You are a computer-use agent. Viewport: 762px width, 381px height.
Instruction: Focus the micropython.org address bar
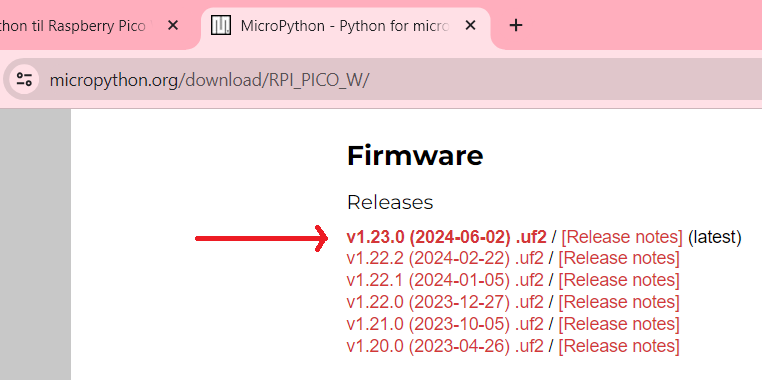tap(389, 79)
